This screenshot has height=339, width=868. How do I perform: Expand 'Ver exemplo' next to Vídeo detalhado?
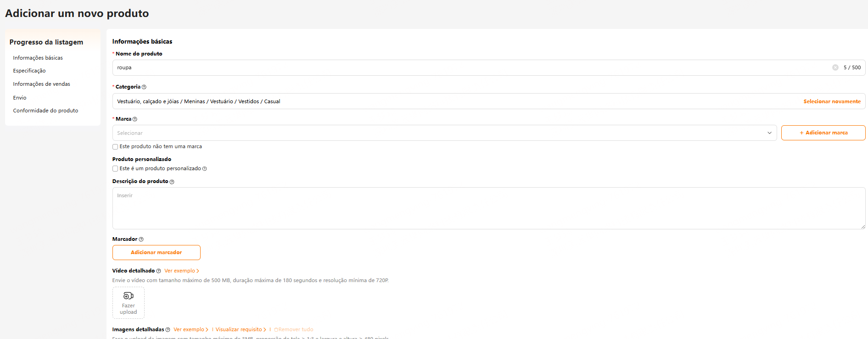(181, 271)
